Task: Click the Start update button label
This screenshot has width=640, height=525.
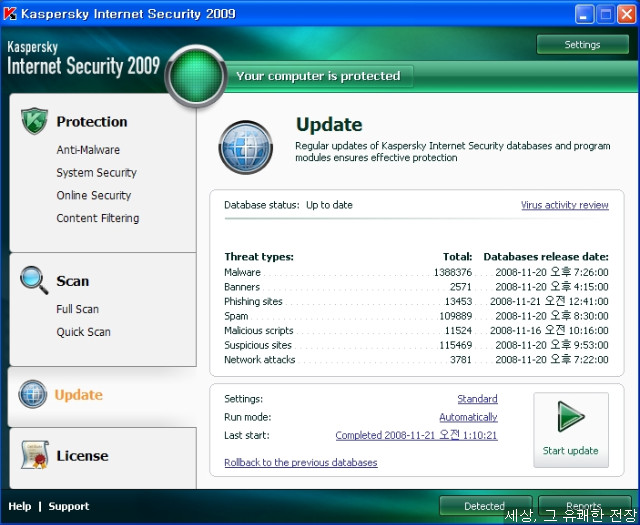Action: coord(571,451)
